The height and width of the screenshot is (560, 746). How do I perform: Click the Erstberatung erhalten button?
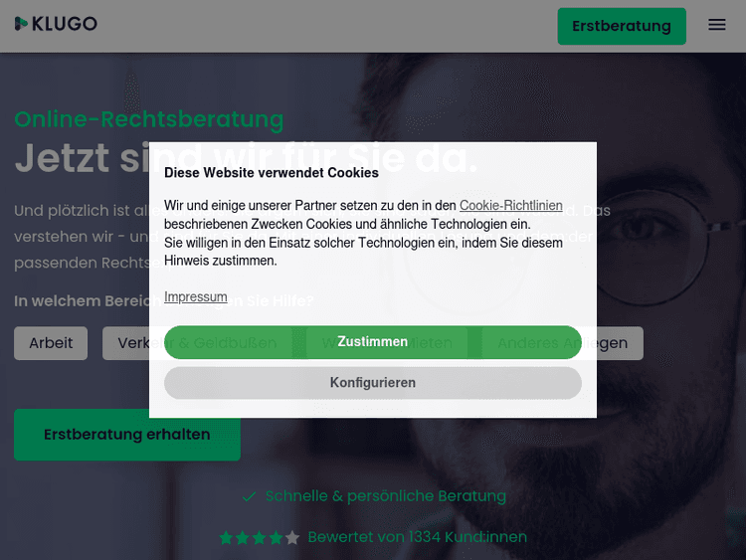127,435
